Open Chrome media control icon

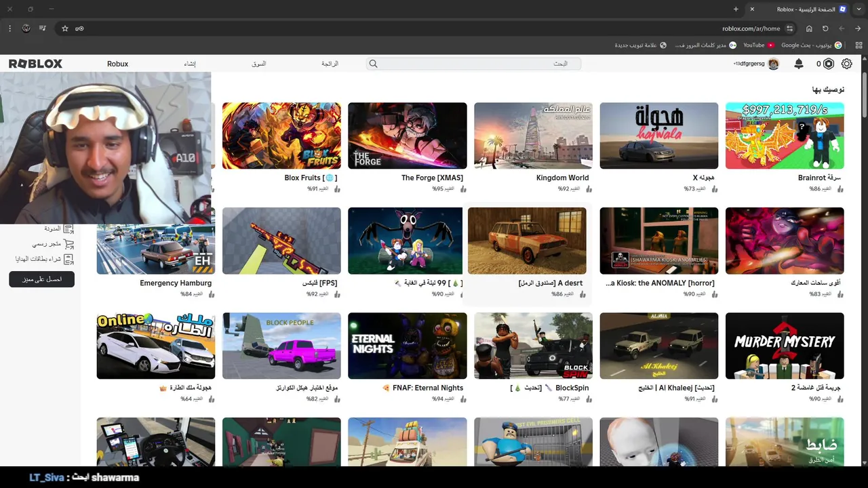pos(43,28)
